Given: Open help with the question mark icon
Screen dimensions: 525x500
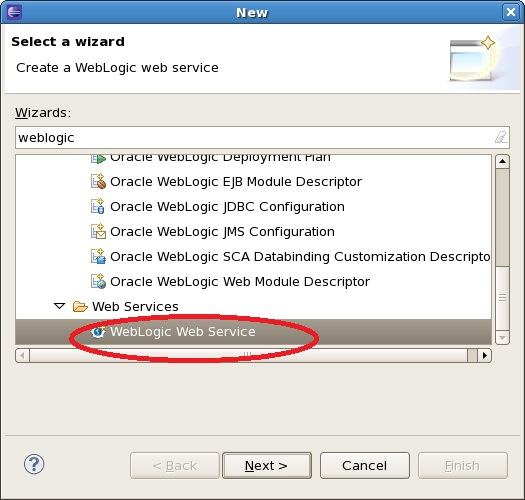Looking at the screenshot, I should pos(34,464).
